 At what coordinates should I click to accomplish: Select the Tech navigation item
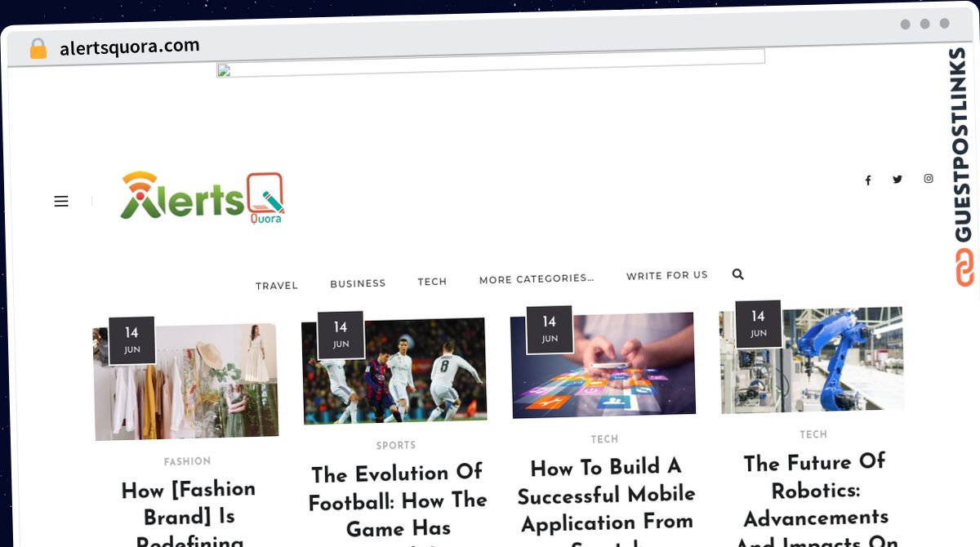(x=432, y=282)
